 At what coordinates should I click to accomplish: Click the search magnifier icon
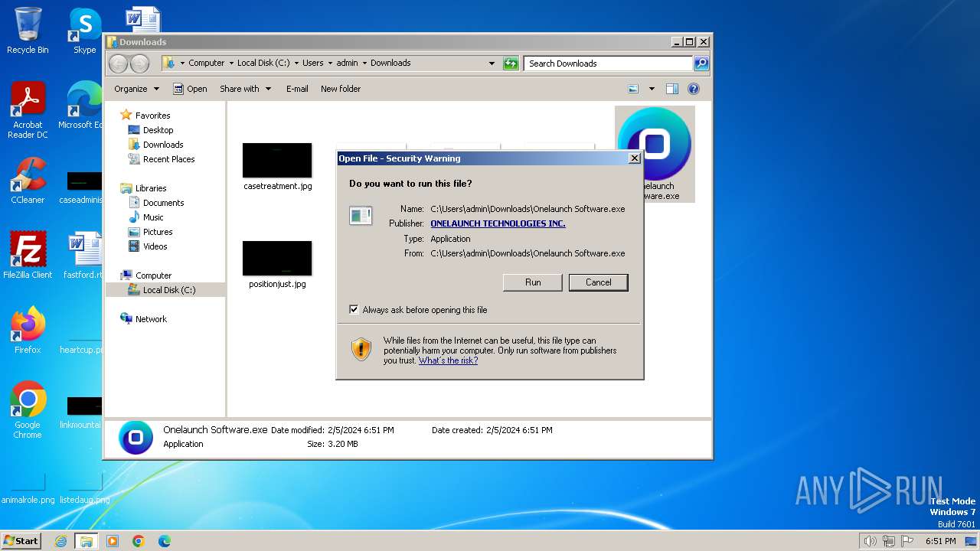tap(701, 64)
